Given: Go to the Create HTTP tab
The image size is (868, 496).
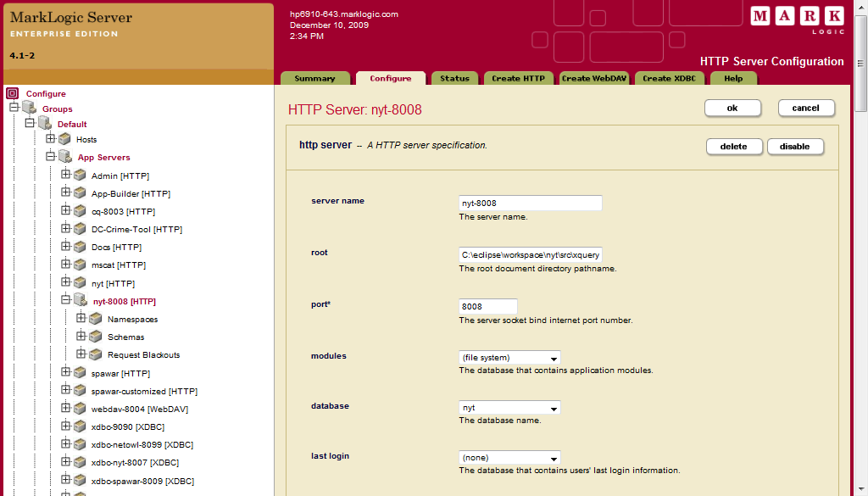Looking at the screenshot, I should point(518,78).
